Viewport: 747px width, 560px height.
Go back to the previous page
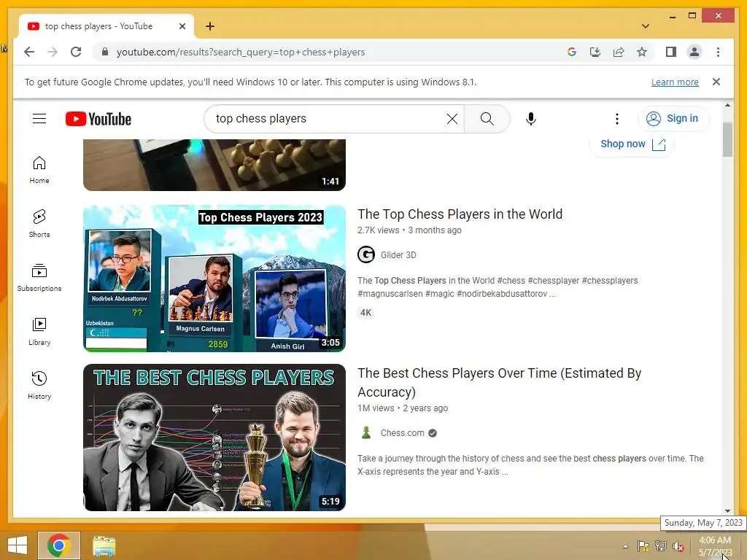pyautogui.click(x=29, y=52)
